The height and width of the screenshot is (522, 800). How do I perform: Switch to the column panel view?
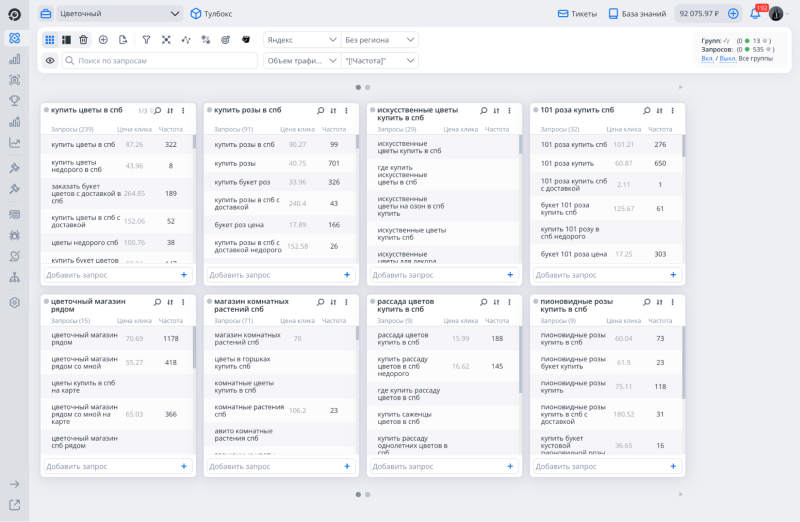[66, 40]
